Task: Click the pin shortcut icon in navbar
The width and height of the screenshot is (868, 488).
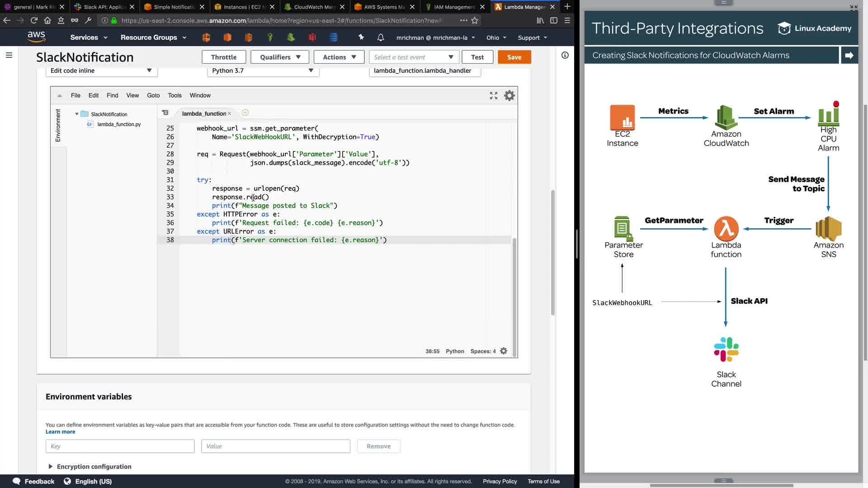Action: (361, 38)
